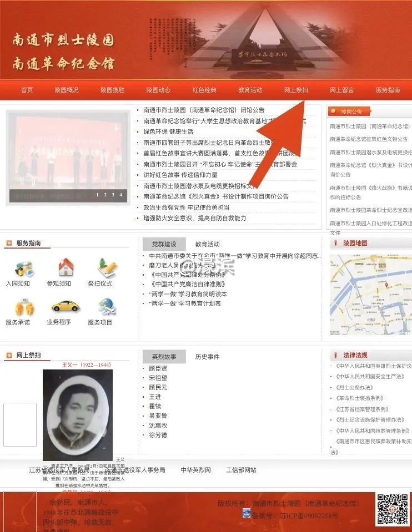Click the QR code in footer
This screenshot has height=532, width=412.
click(x=393, y=509)
